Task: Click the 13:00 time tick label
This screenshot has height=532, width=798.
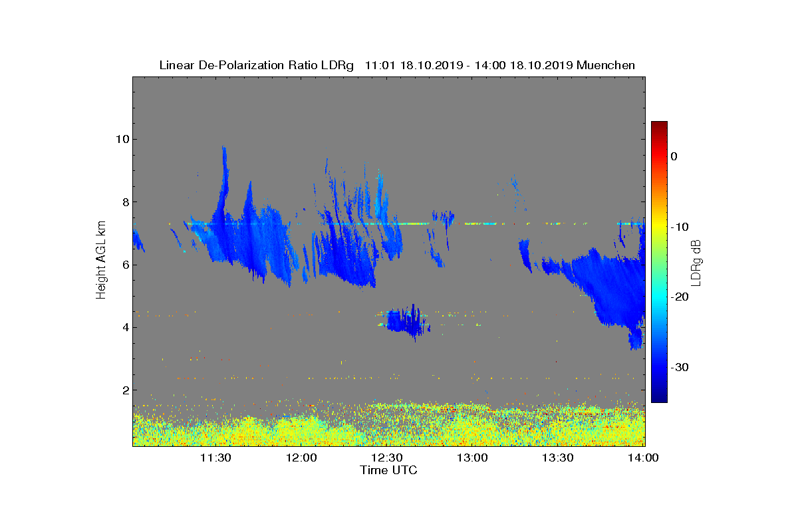Action: point(473,458)
